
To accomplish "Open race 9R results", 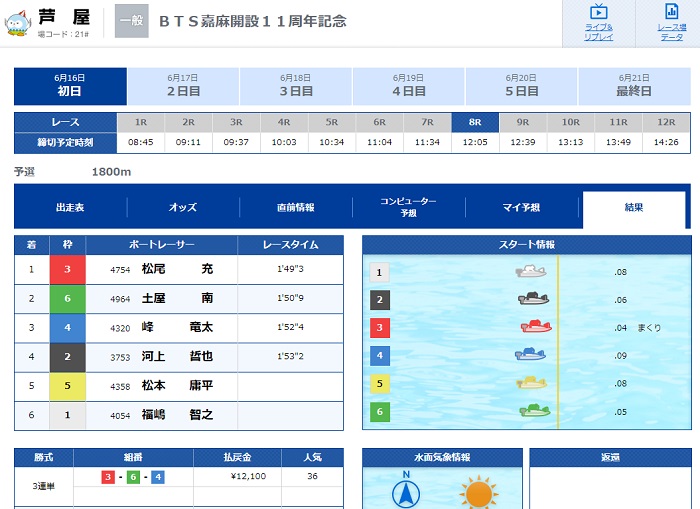I will [522, 122].
